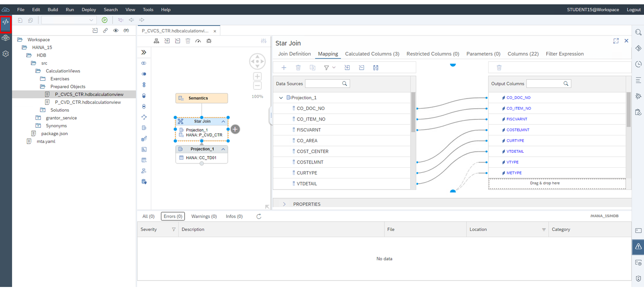Select the Semantics node
The height and width of the screenshot is (291, 644).
pos(202,98)
